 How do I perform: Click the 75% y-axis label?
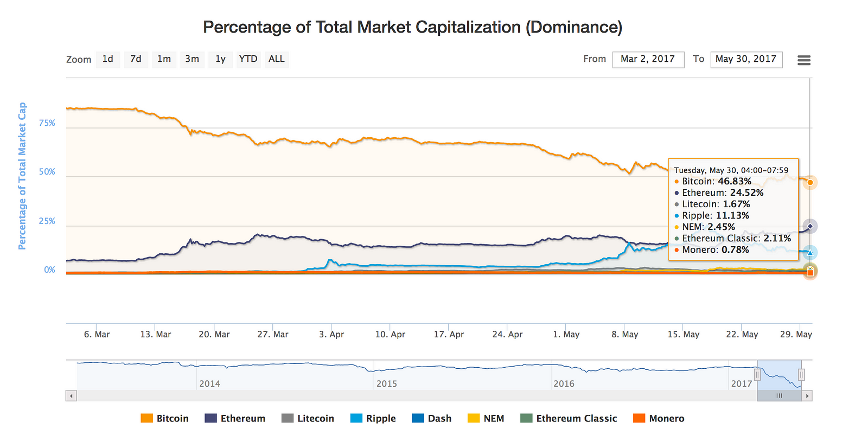coord(47,123)
